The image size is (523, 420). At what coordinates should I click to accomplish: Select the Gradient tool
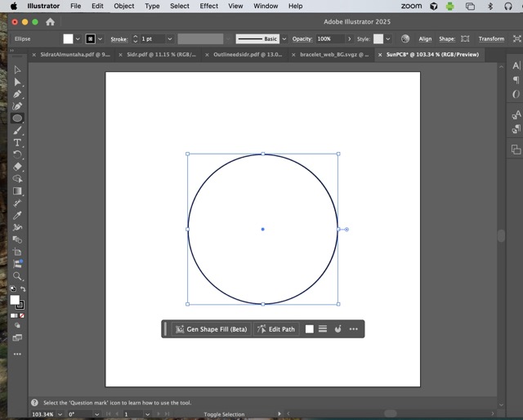point(17,191)
